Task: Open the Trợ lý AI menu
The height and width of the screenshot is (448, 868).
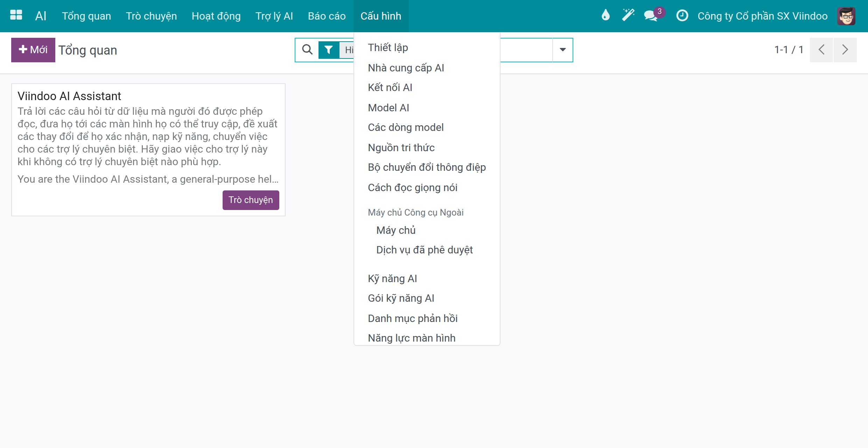Action: [274, 16]
